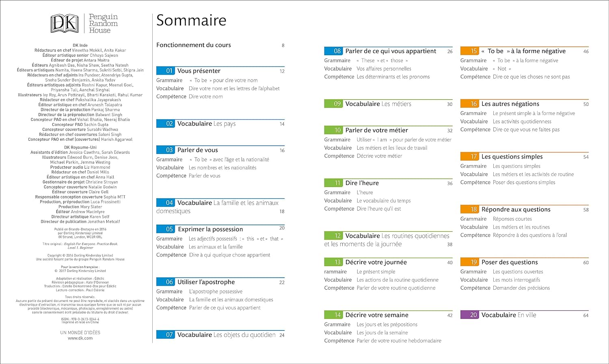Click the Poser des questions heading
The width and height of the screenshot is (609, 364).
(x=510, y=262)
